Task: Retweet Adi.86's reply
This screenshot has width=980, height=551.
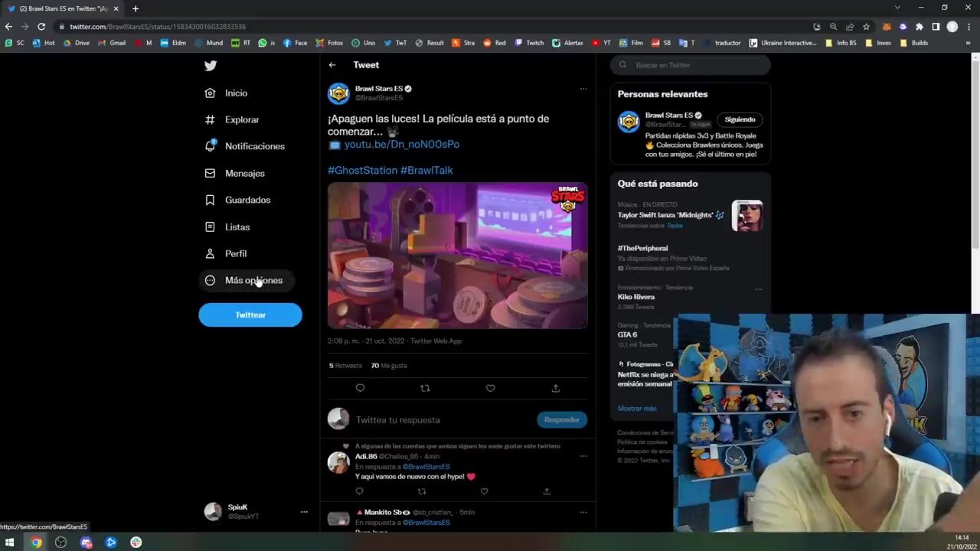Action: tap(421, 491)
